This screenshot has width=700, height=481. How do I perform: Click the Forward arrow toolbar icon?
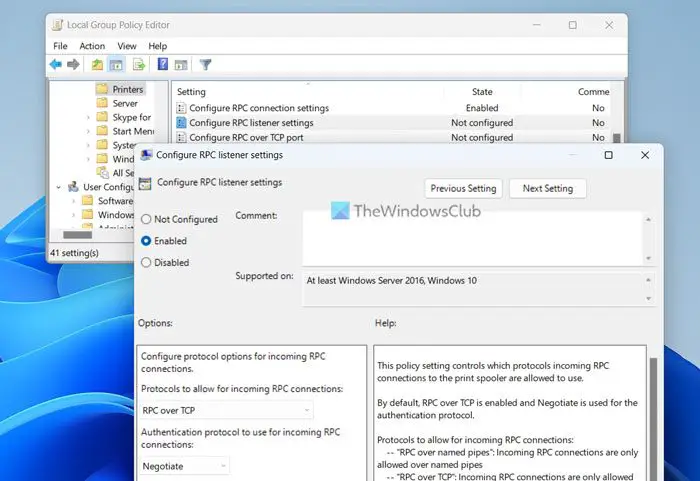click(x=73, y=65)
